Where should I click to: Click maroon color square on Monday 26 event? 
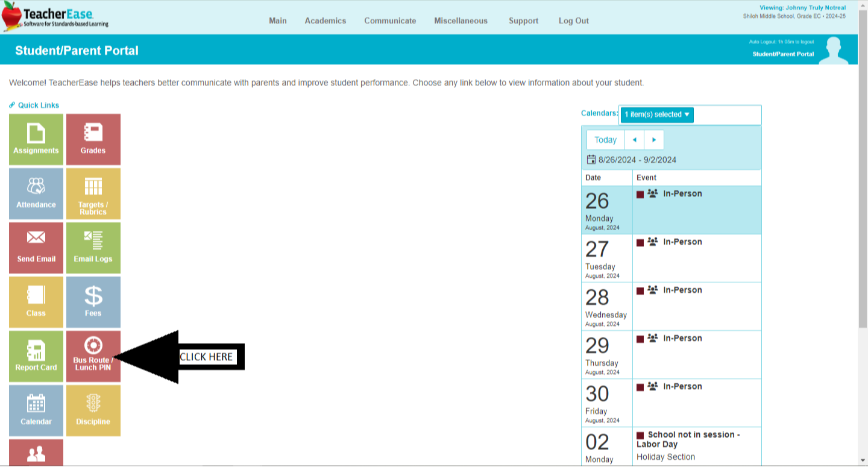[x=640, y=195]
